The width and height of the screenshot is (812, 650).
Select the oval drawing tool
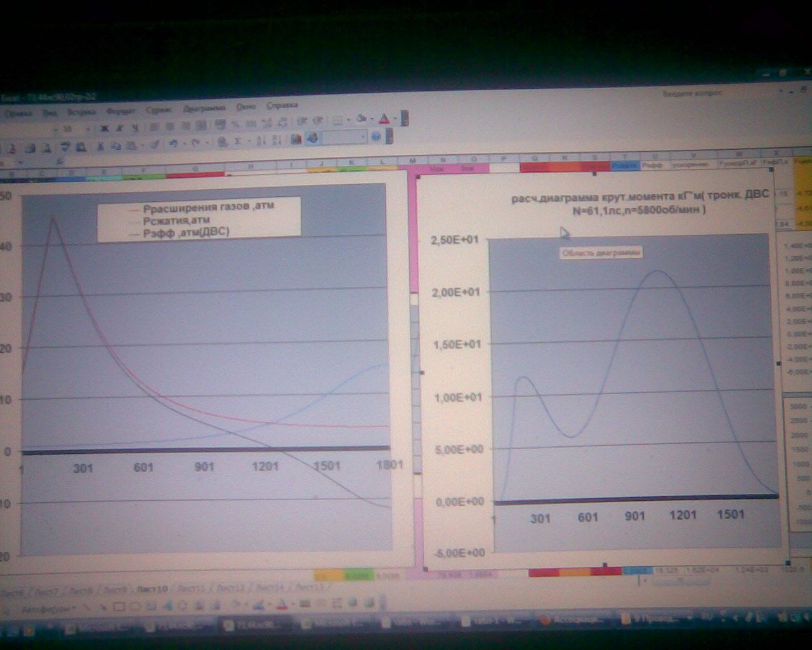134,607
